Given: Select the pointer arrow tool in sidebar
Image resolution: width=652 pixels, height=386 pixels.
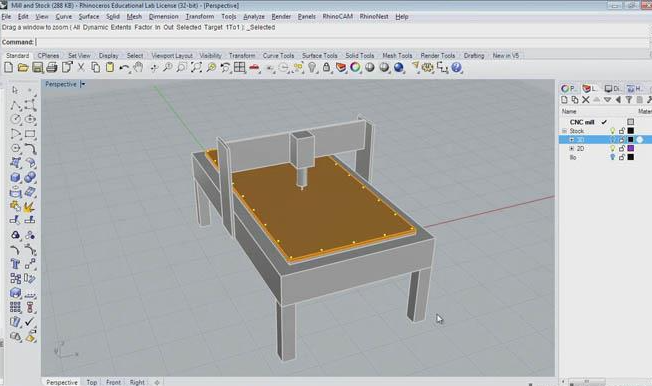Looking at the screenshot, I should [x=15, y=90].
